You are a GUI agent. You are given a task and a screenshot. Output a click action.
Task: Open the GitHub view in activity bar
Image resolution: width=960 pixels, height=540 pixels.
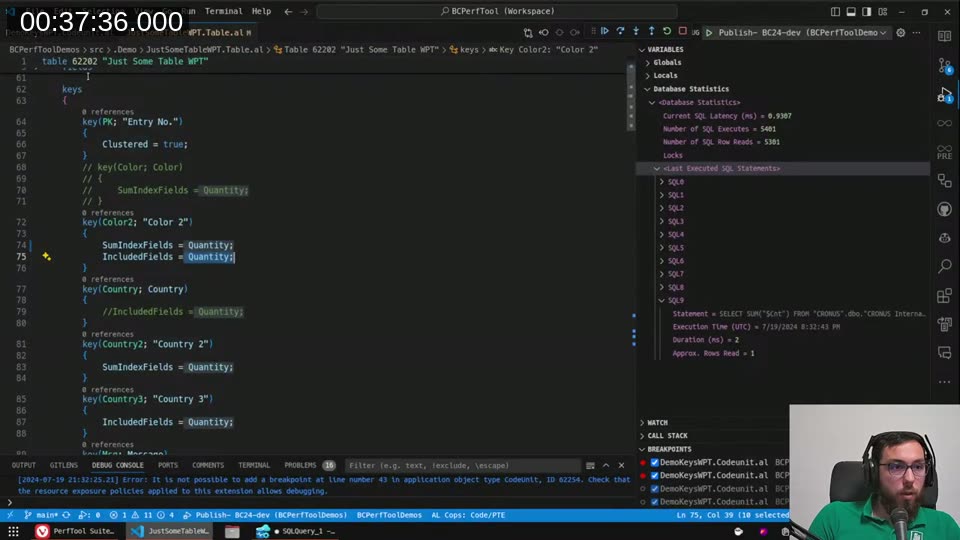click(945, 209)
